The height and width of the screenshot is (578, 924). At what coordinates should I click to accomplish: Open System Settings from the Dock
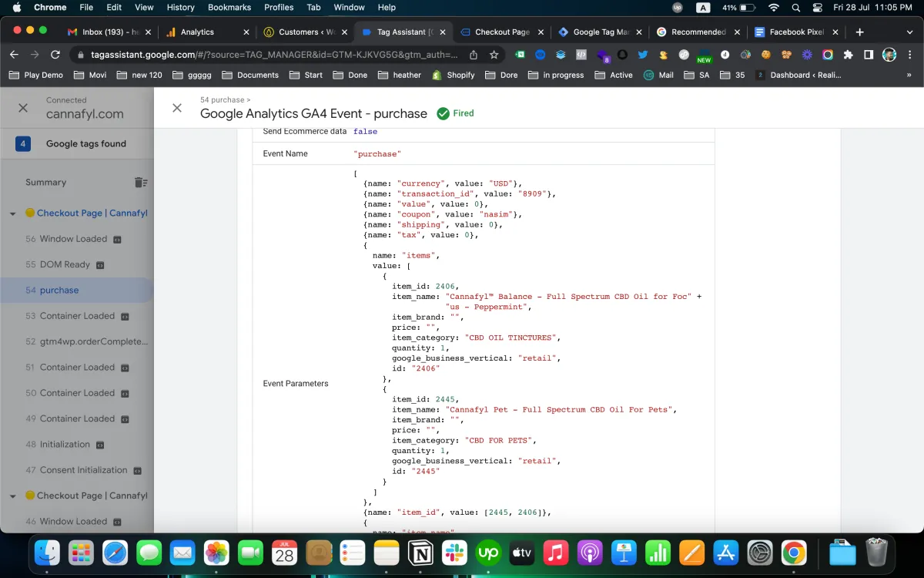point(760,552)
